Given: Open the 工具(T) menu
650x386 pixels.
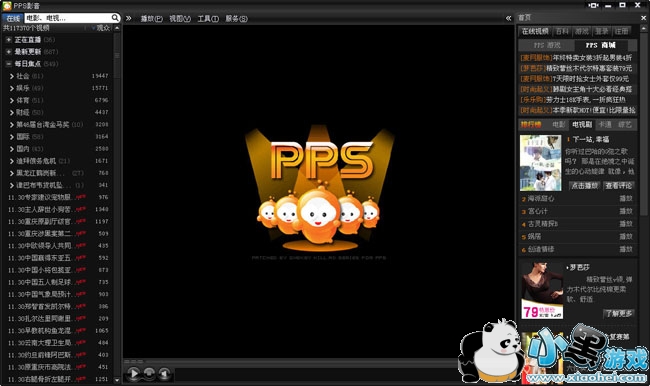Looking at the screenshot, I should (x=208, y=19).
